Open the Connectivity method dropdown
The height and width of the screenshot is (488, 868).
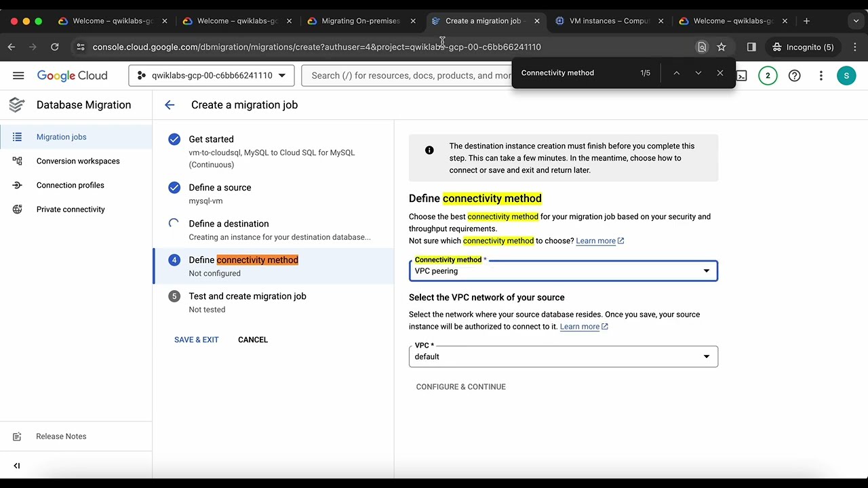(564, 271)
